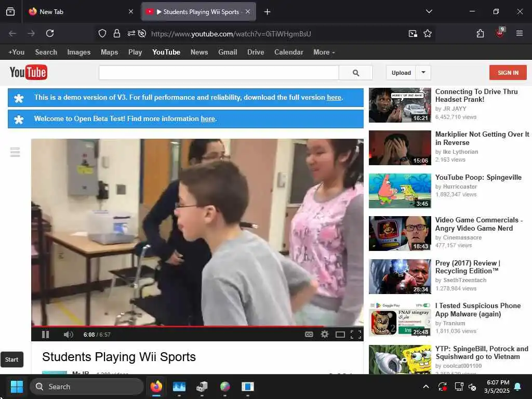Click the taskbar Search box
This screenshot has width=532, height=399.
click(87, 387)
